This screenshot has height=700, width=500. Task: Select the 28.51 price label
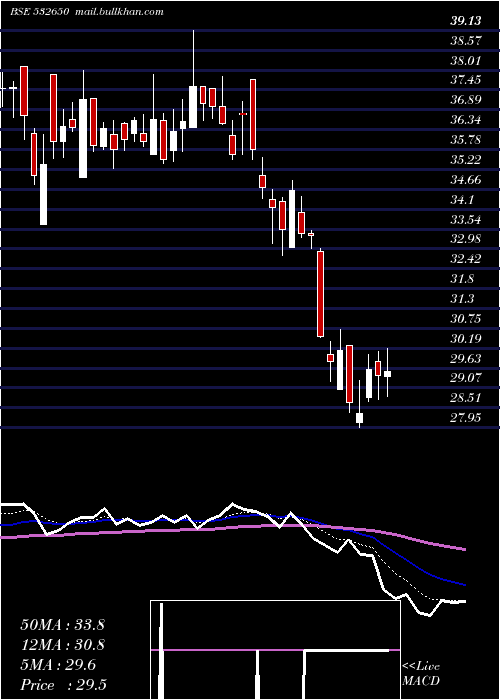466,398
